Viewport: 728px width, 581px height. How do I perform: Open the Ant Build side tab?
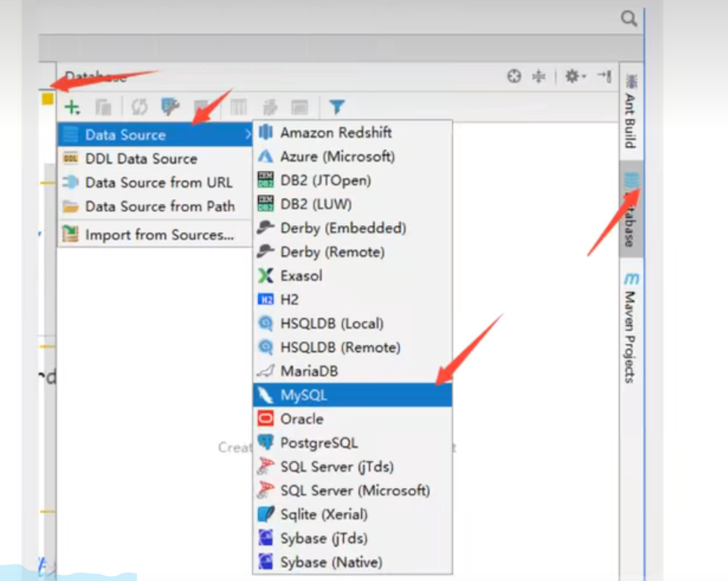pyautogui.click(x=630, y=112)
